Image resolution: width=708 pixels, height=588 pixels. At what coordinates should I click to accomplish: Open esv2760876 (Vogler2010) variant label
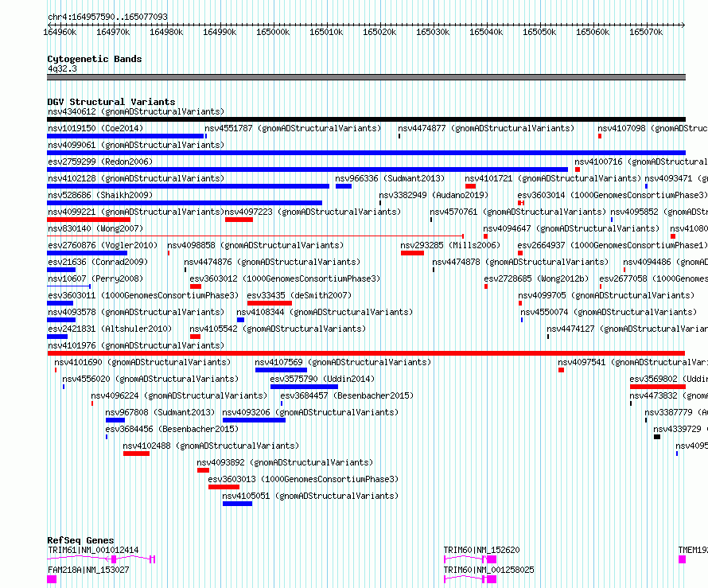[x=103, y=245]
